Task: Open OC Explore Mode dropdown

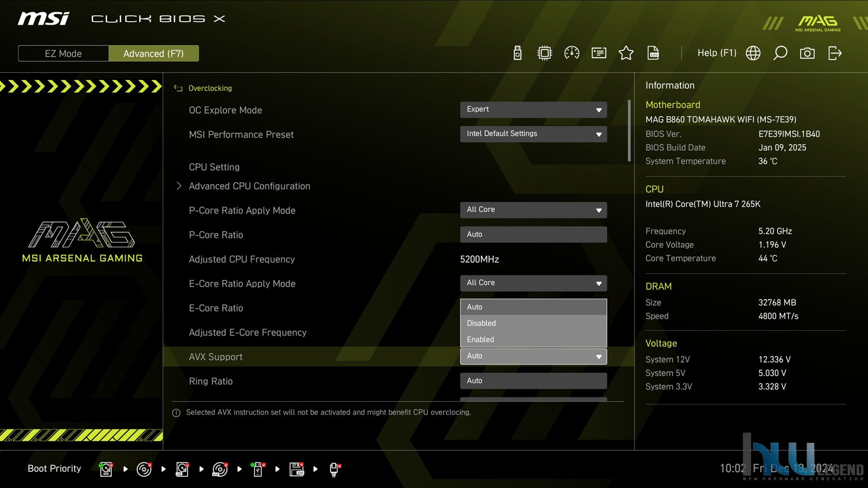Action: point(534,110)
